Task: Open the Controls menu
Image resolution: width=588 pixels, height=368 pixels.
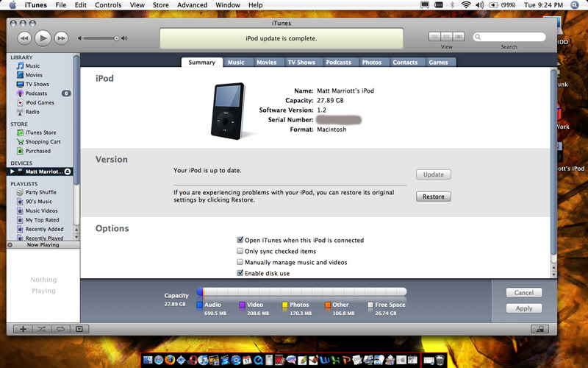Action: [108, 5]
